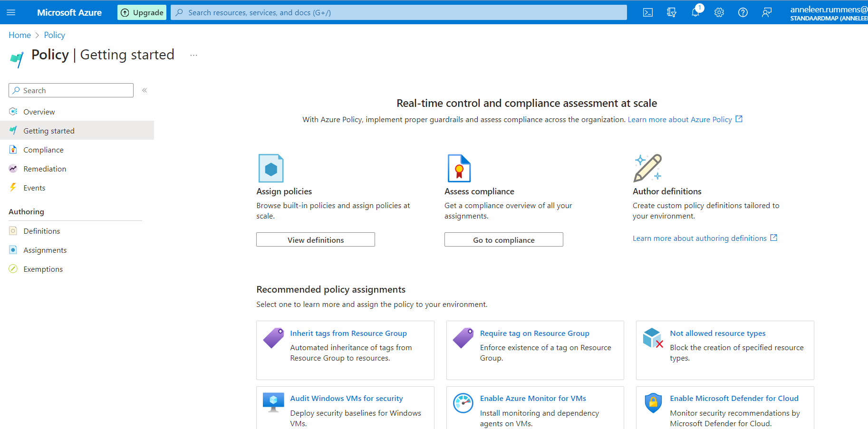
Task: Click the View definitions button
Action: pos(316,240)
